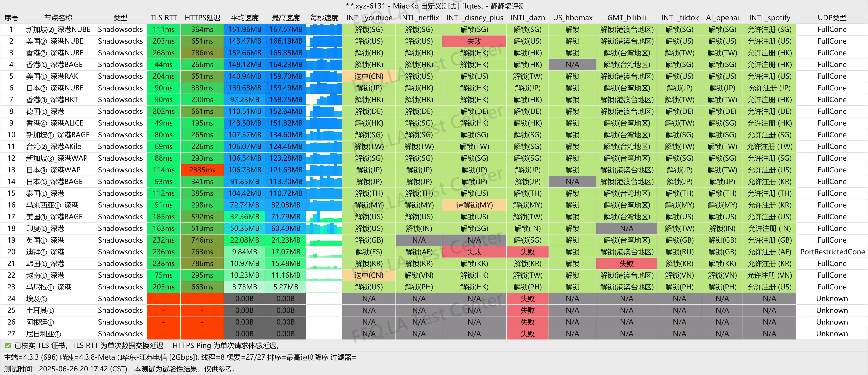
Task: Click the 类型 column header
Action: pos(120,18)
